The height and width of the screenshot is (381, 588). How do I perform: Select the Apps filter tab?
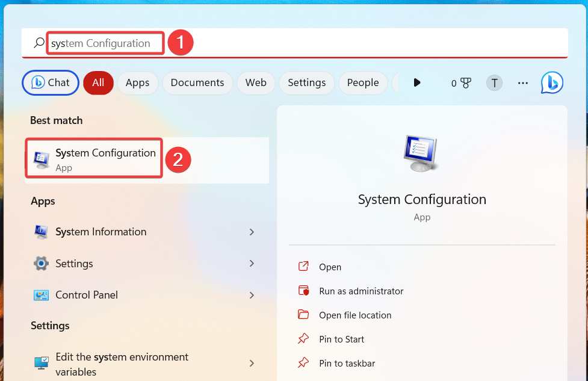click(138, 82)
